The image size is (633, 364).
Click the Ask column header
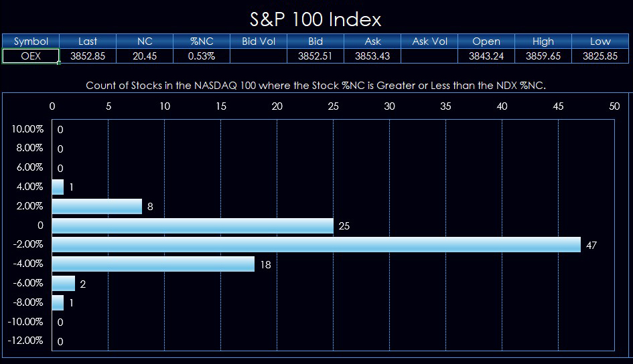[x=372, y=41]
